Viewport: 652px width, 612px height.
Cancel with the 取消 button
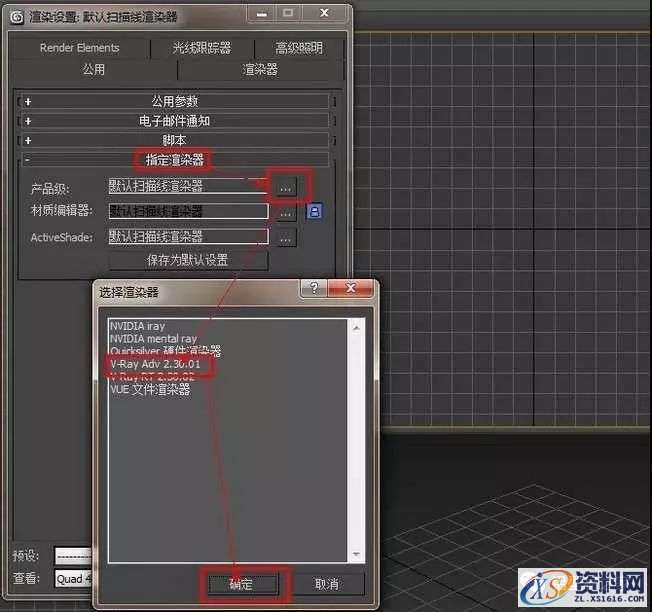[326, 584]
